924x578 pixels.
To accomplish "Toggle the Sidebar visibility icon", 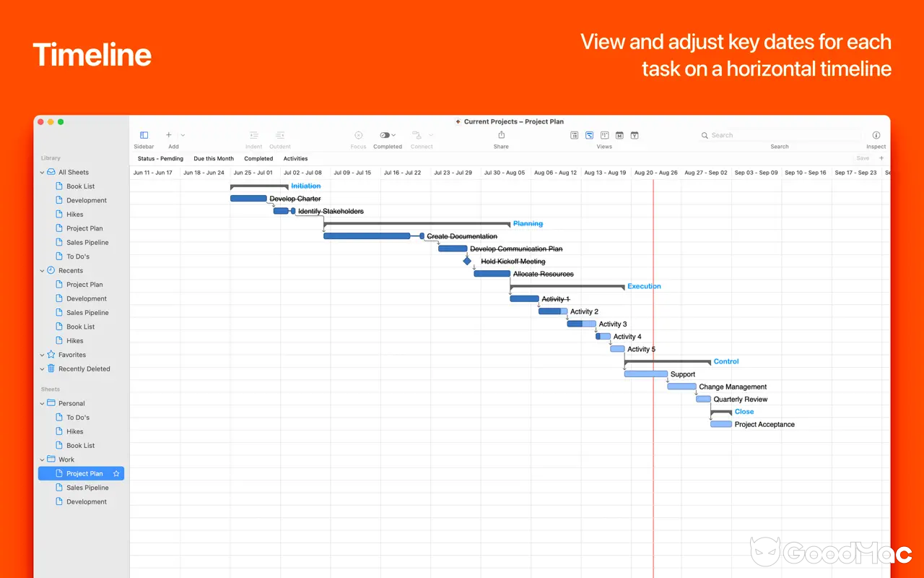I will tap(144, 135).
